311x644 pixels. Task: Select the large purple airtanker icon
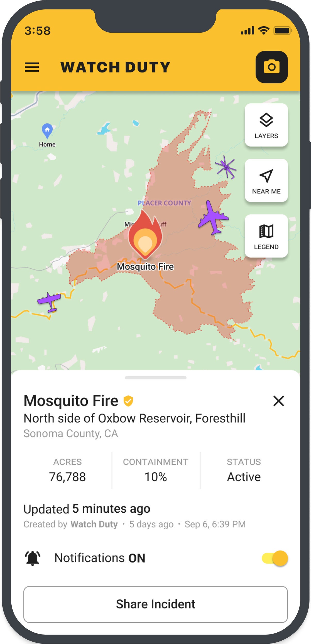point(213,217)
